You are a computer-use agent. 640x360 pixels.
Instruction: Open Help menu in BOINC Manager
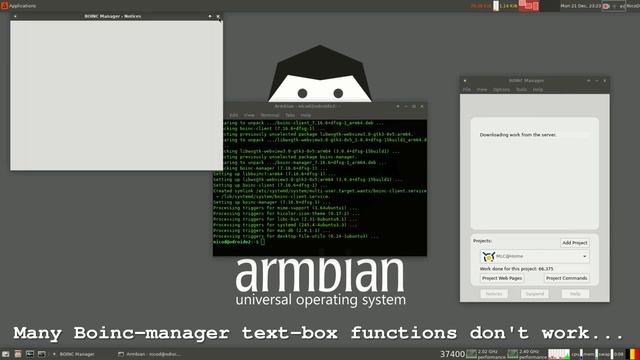(x=538, y=89)
